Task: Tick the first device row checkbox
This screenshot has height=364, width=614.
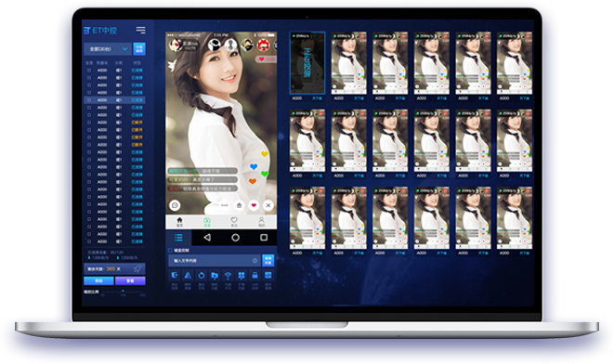Action: click(x=89, y=71)
